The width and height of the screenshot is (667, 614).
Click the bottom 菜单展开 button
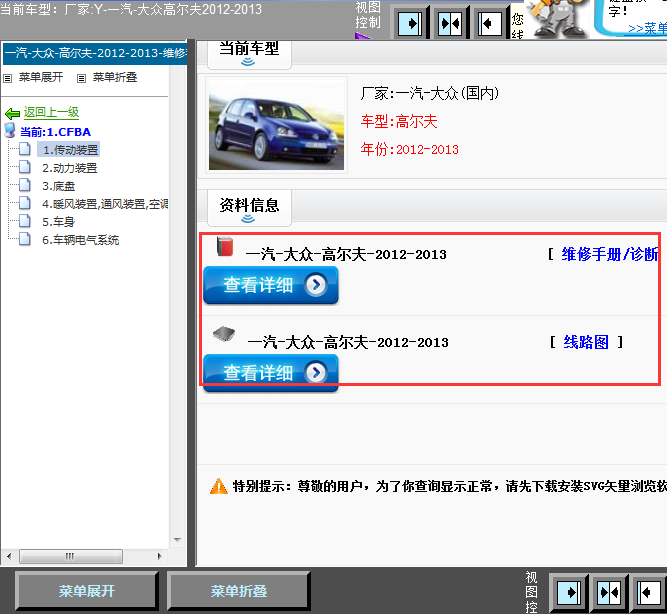(87, 591)
